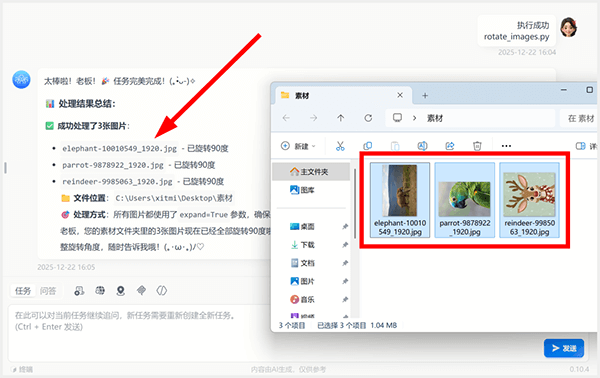This screenshot has height=378, width=600.
Task: Switch to the 问答 mode tab
Action: (x=48, y=291)
